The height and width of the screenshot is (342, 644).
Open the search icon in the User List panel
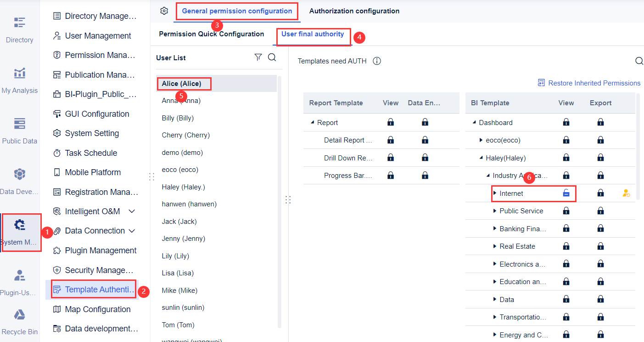click(x=272, y=57)
